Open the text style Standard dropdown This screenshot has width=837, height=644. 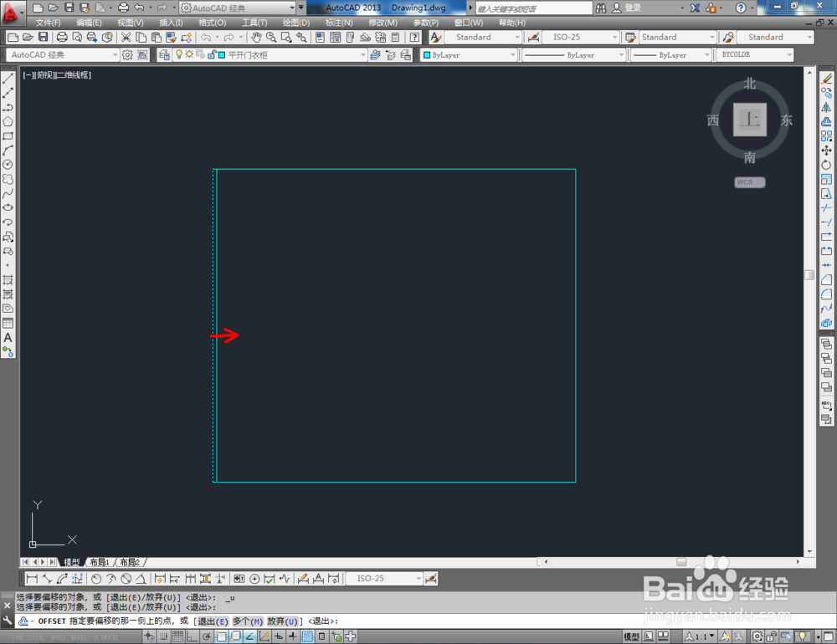coord(517,37)
